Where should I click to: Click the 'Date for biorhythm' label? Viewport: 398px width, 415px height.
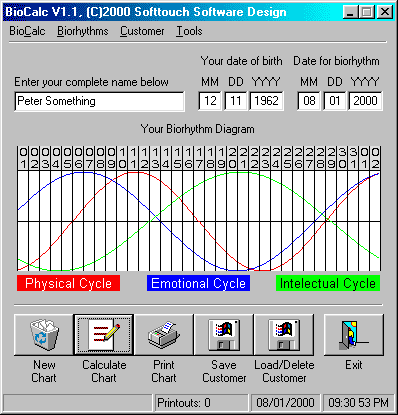tap(336, 61)
